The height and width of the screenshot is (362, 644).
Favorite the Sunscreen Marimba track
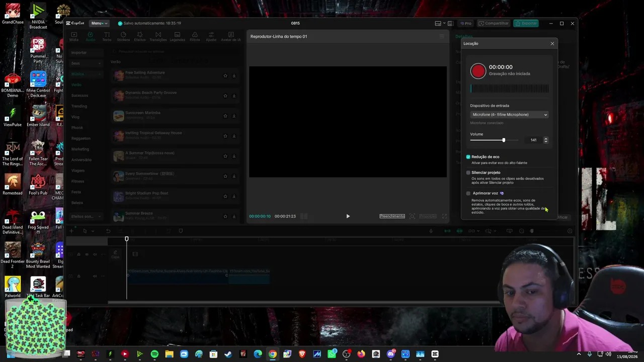click(x=225, y=116)
